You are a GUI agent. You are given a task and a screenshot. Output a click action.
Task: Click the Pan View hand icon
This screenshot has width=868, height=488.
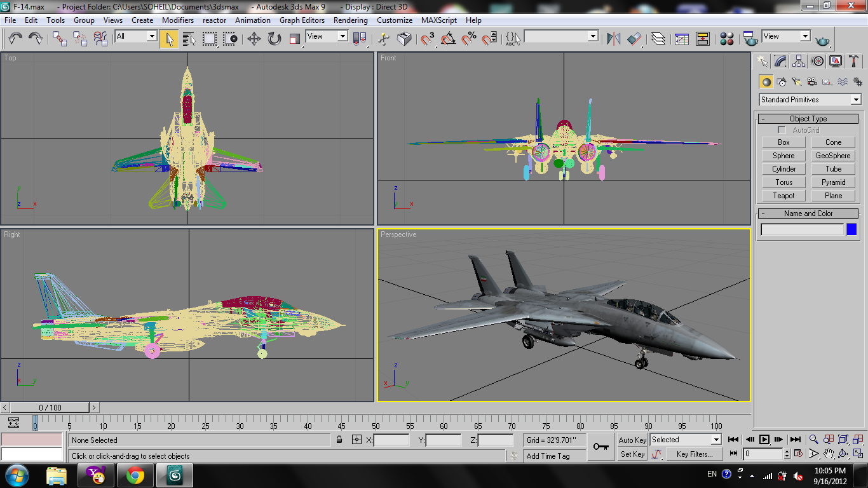coord(829,454)
